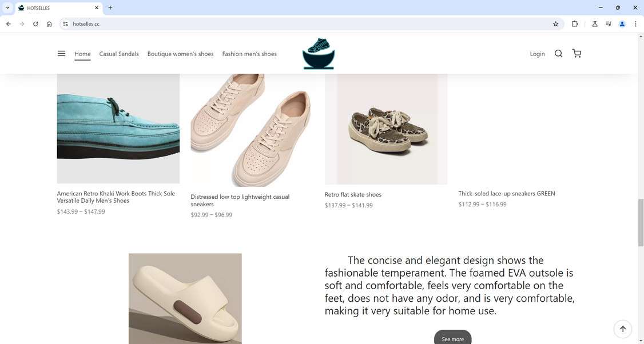Click the search magnifier icon
644x344 pixels.
558,54
